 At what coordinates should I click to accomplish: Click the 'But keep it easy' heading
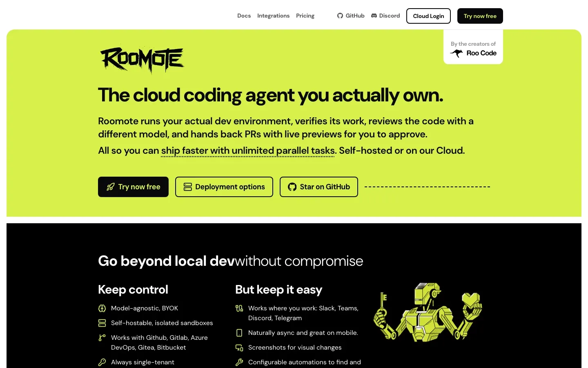[x=278, y=289]
